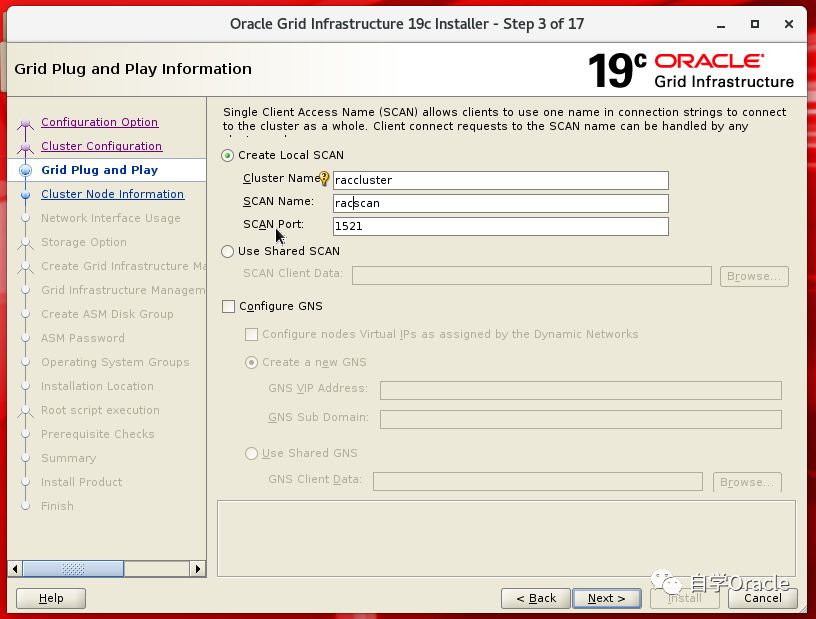Click the Operating System Groups step
Image resolution: width=816 pixels, height=619 pixels.
click(115, 362)
